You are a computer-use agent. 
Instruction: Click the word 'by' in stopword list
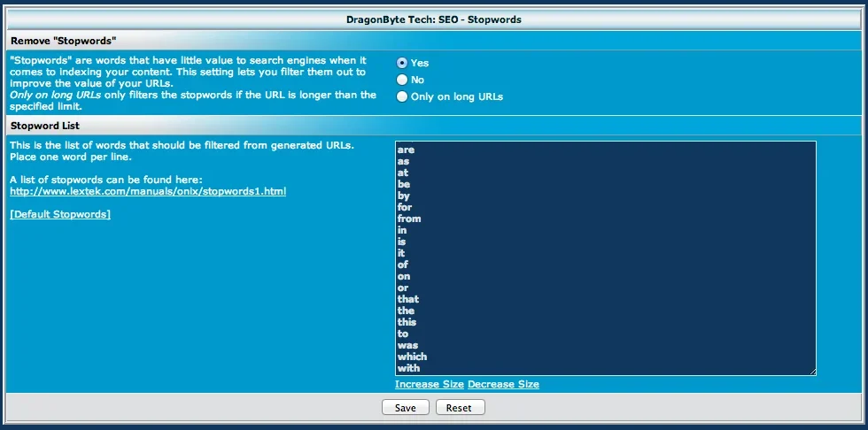tap(404, 196)
